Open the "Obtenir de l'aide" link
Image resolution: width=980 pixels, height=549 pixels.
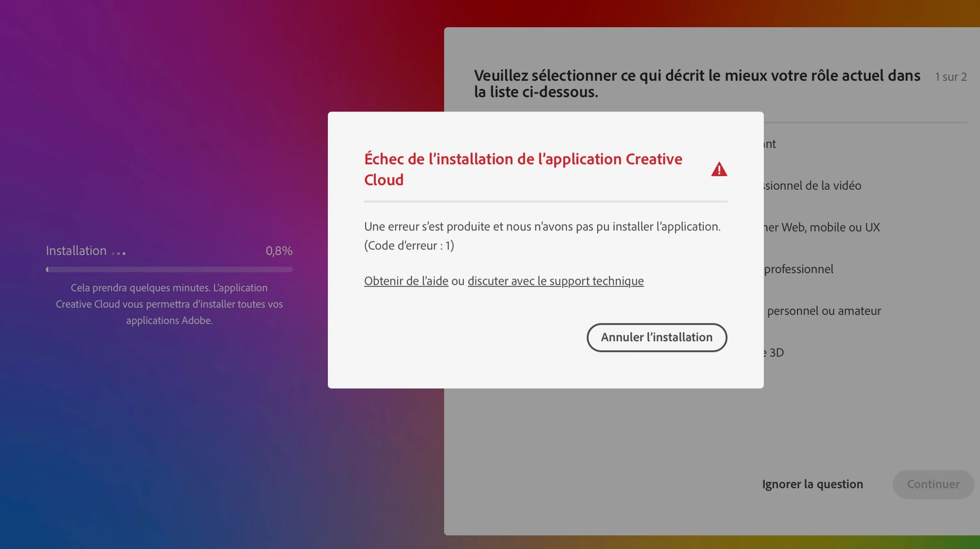[x=406, y=281]
